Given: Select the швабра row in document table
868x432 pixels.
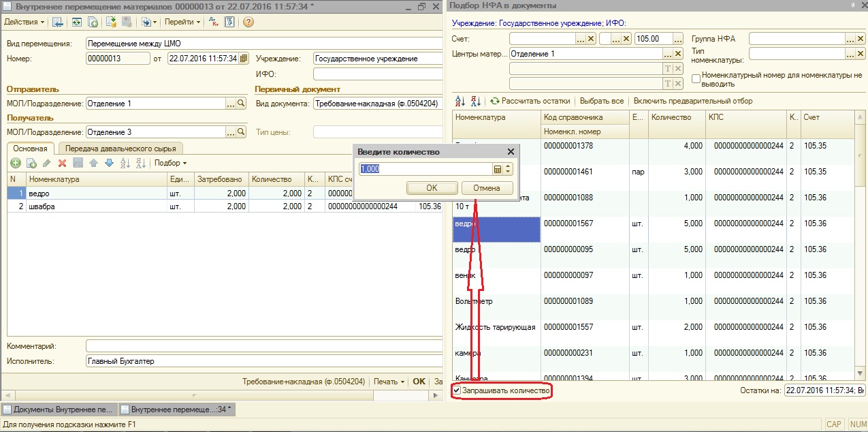Looking at the screenshot, I should click(x=225, y=206).
